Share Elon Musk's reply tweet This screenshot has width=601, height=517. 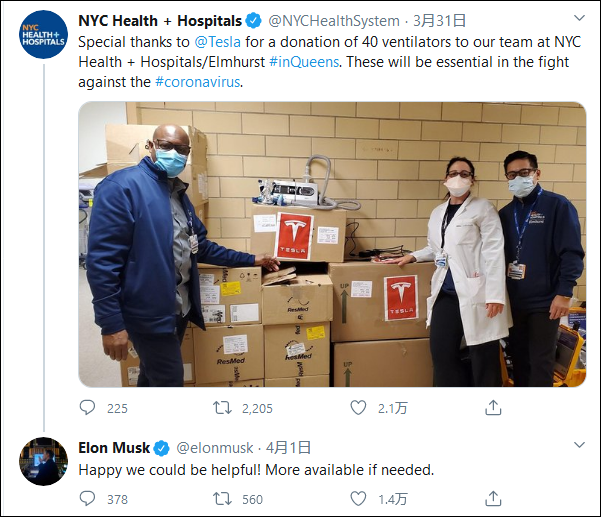(x=493, y=499)
